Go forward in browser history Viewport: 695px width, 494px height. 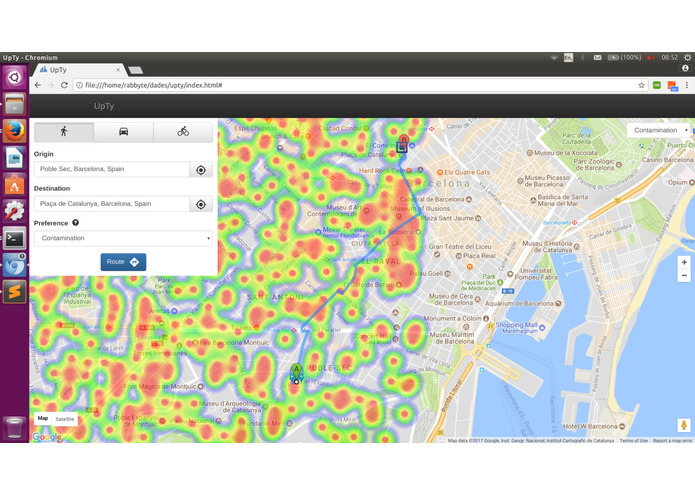coord(51,85)
